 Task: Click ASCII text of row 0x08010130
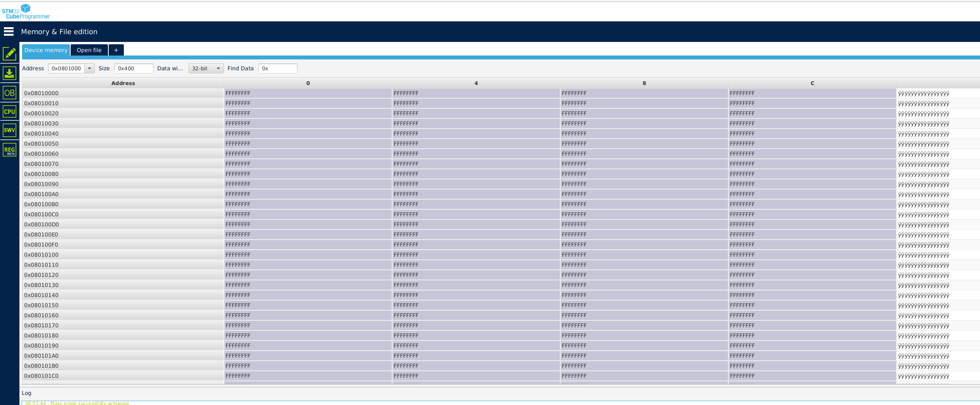924,285
